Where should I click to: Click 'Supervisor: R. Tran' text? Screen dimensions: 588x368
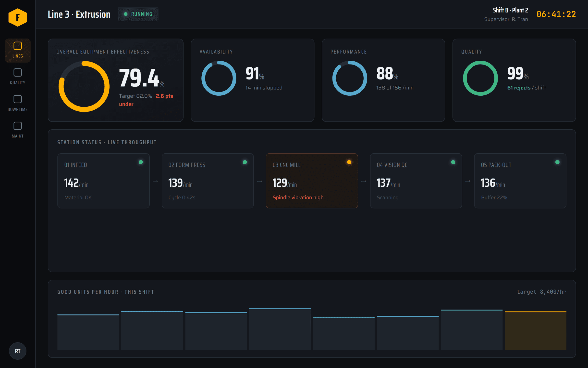point(506,19)
